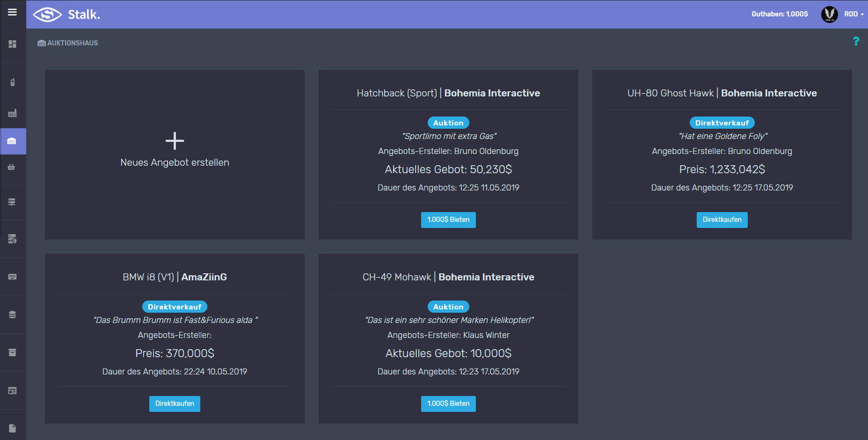The height and width of the screenshot is (440, 868).
Task: Open the document file icon in sidebar
Action: point(13,428)
